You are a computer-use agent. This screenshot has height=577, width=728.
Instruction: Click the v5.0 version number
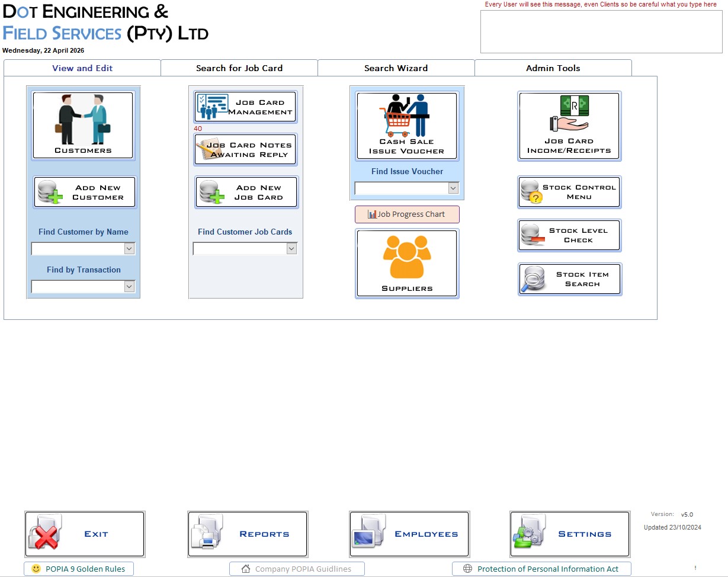pos(687,515)
